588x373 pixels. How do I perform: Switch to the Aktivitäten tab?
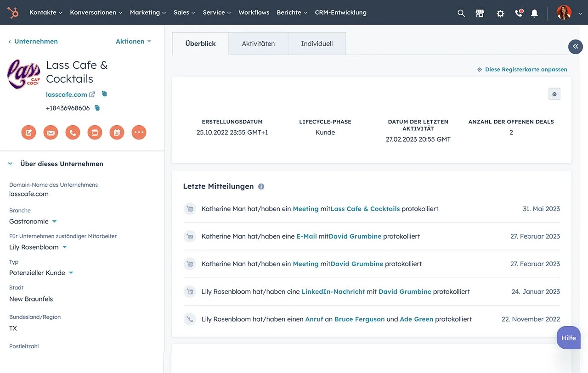click(x=258, y=43)
